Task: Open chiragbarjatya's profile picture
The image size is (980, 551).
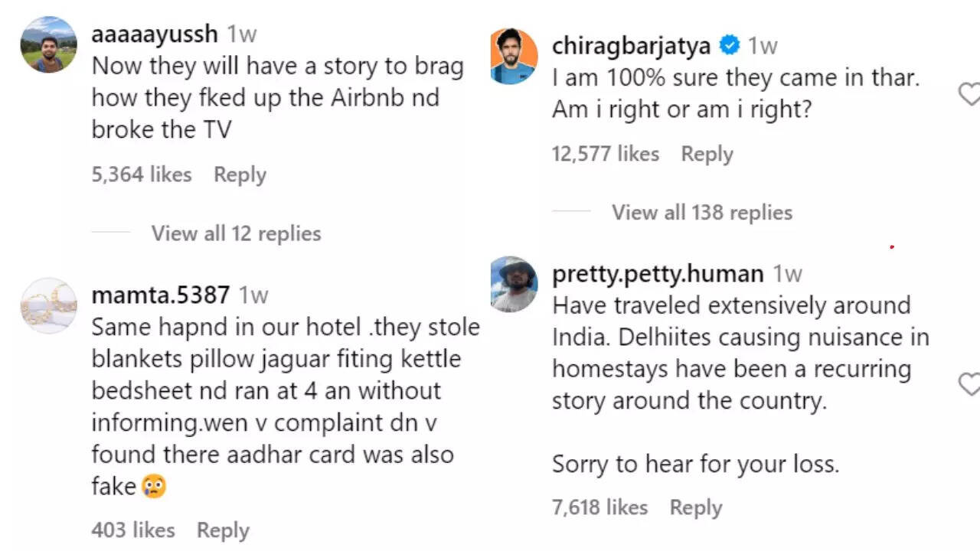Action: [x=514, y=57]
